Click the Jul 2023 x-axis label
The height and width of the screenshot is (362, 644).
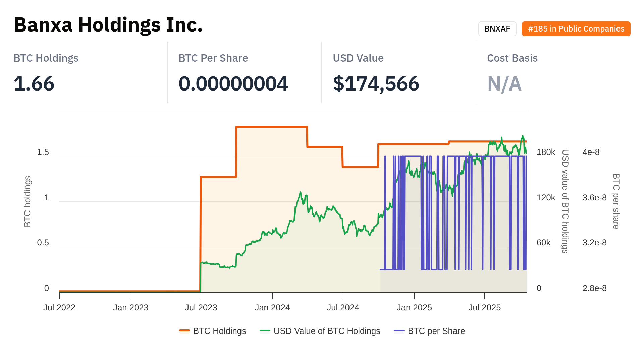click(201, 307)
